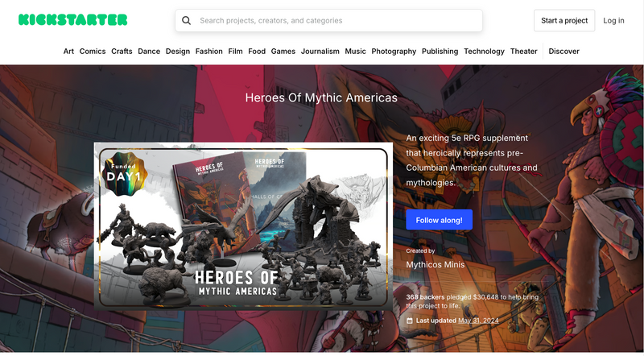The width and height of the screenshot is (644, 356).
Task: Click the Heroes Of Mythic Americas title
Action: (321, 97)
